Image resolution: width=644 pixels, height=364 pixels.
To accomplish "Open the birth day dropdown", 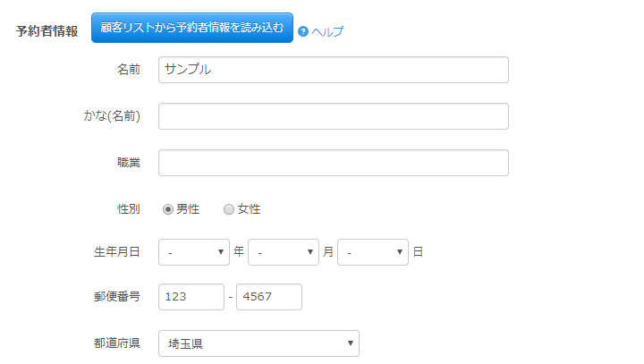I will 373,252.
